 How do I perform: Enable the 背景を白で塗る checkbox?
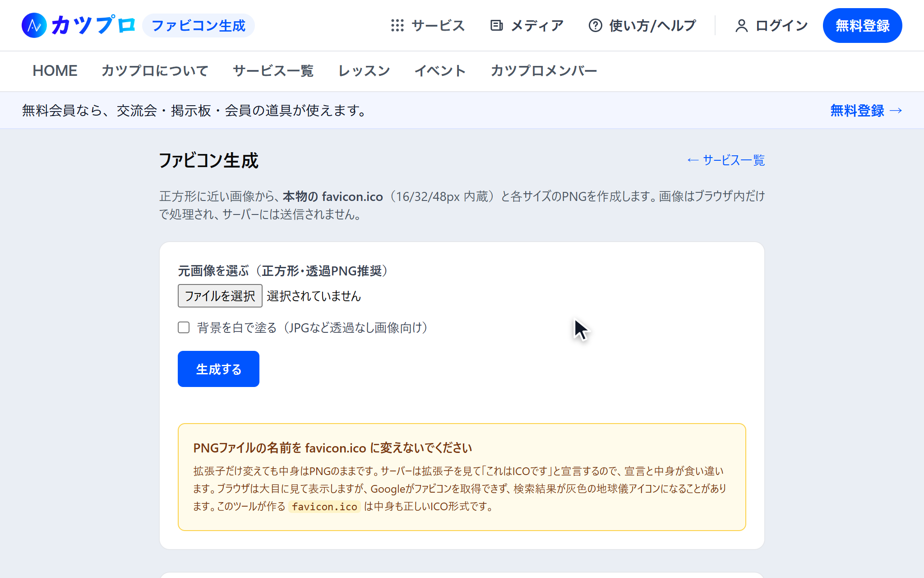(x=184, y=327)
